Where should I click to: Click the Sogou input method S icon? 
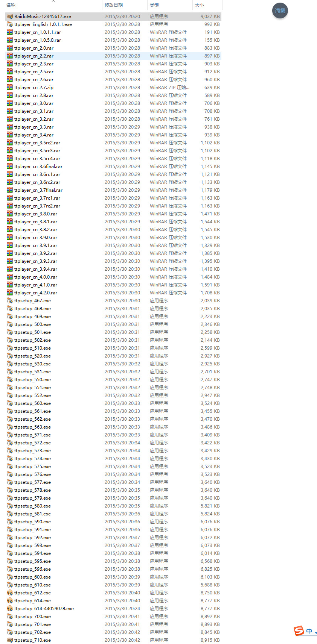click(x=299, y=630)
